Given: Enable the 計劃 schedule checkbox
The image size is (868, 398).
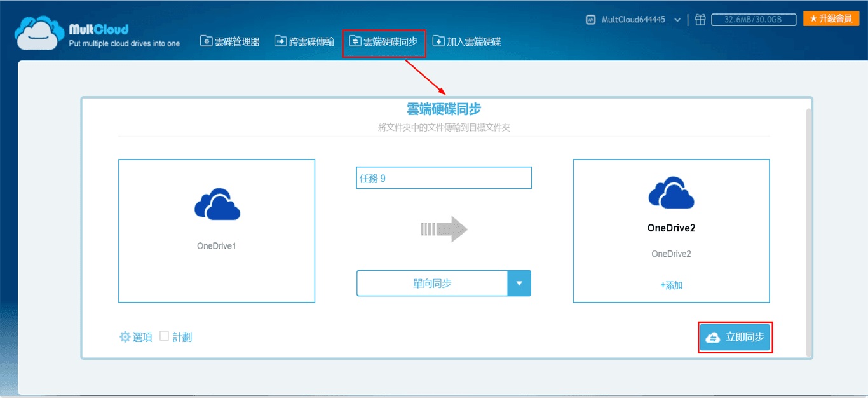Looking at the screenshot, I should [x=164, y=336].
